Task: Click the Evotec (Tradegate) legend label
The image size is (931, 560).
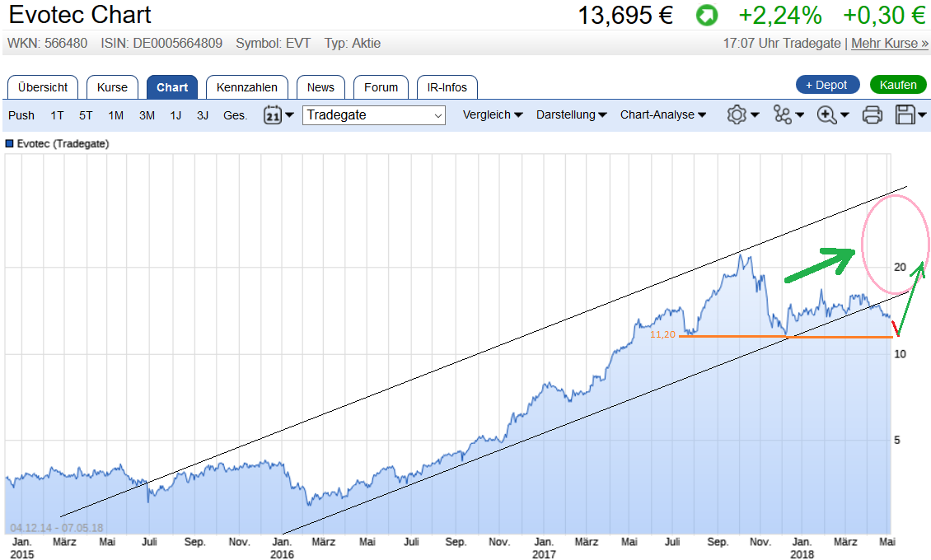Action: 63,143
